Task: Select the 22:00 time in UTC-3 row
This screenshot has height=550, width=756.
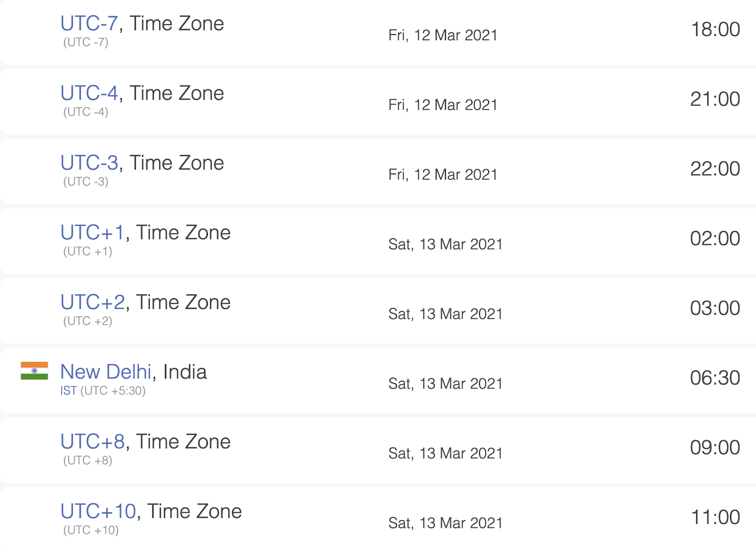Action: tap(715, 169)
